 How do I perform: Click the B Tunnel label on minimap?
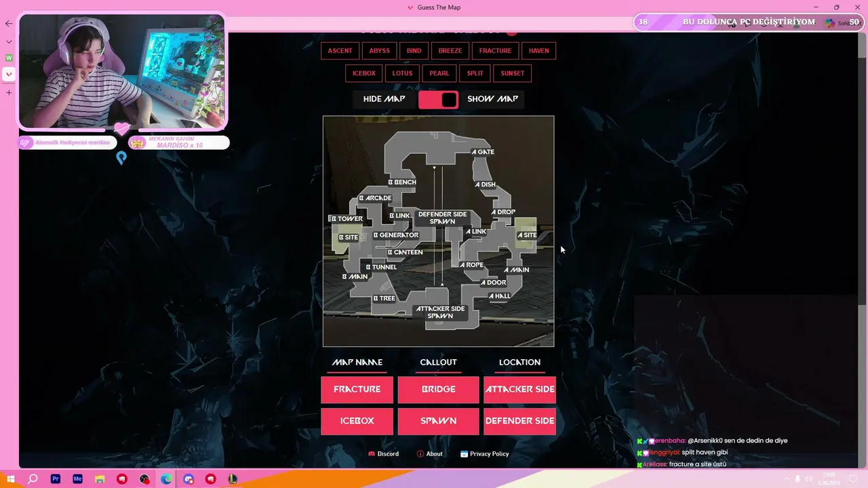pos(382,267)
